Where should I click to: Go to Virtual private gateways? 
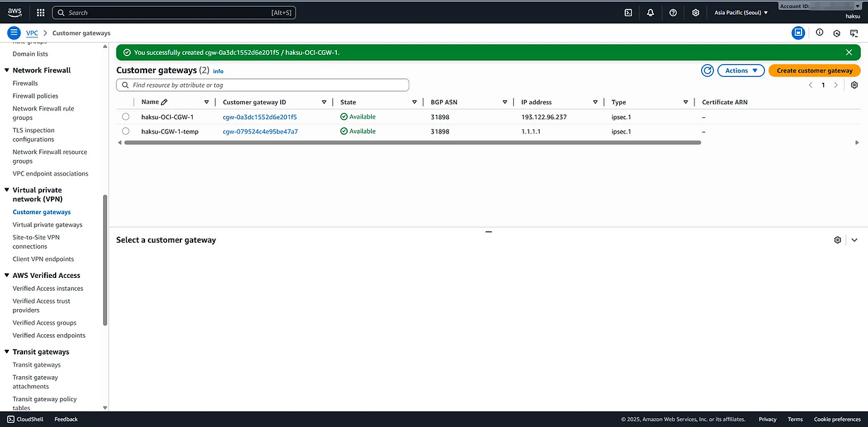click(x=47, y=225)
